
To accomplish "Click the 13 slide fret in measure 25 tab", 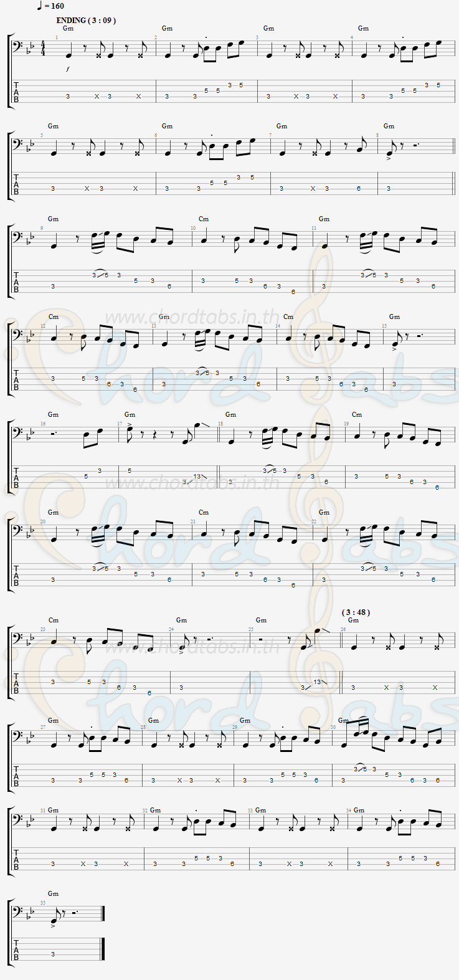I will (318, 682).
